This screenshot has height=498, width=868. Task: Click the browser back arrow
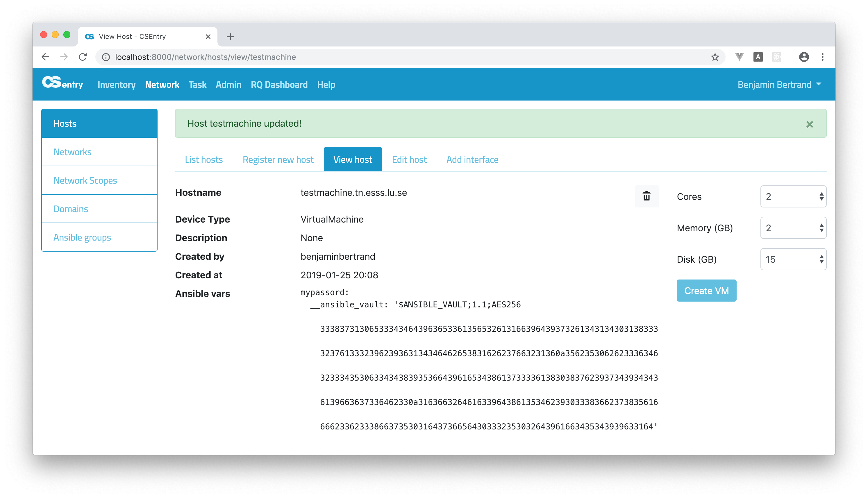[46, 57]
